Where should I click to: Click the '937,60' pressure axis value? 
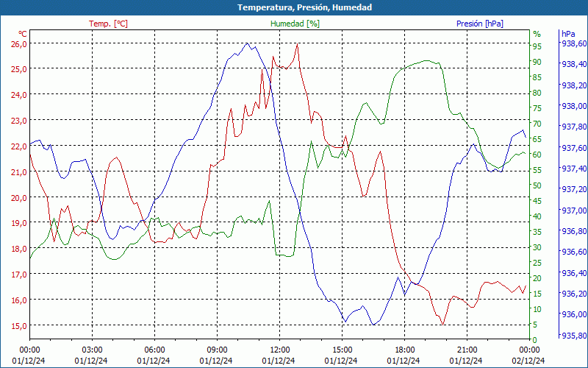pyautogui.click(x=573, y=148)
